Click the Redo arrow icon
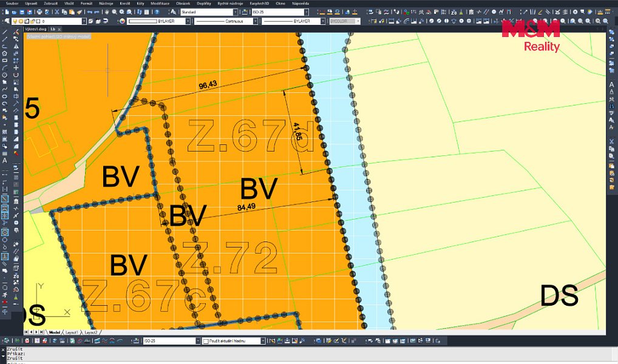Viewport: 618px width, 364px height. click(x=97, y=12)
